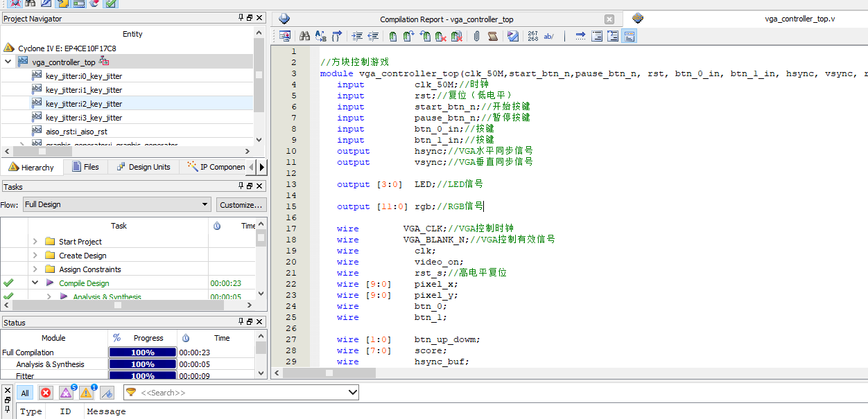868x419 pixels.
Task: Select key_jitter:i0_key_jitter in the hierarchy
Action: 84,76
